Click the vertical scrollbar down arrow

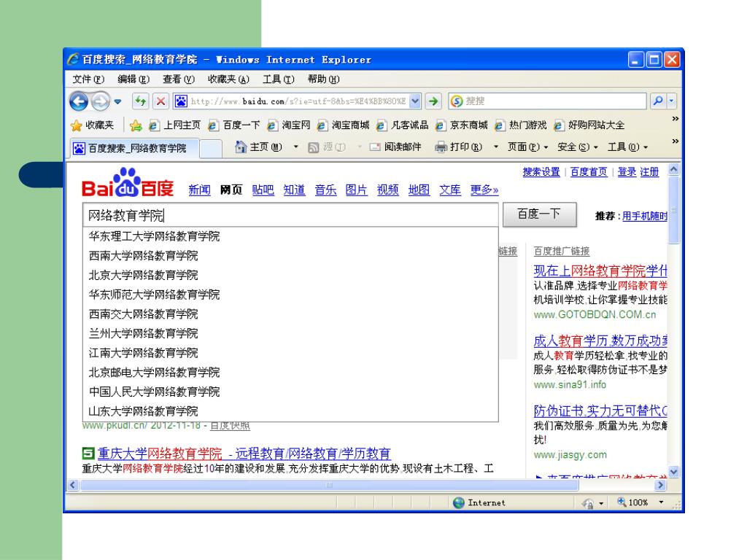point(673,472)
